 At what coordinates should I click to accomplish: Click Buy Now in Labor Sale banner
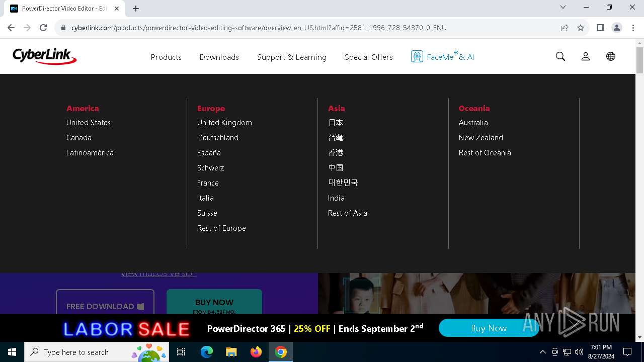point(489,328)
